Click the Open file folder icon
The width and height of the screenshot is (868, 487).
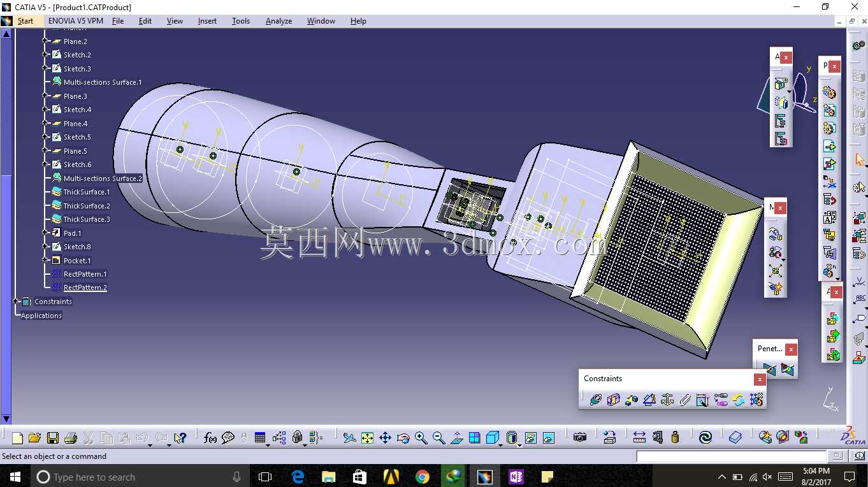[35, 438]
